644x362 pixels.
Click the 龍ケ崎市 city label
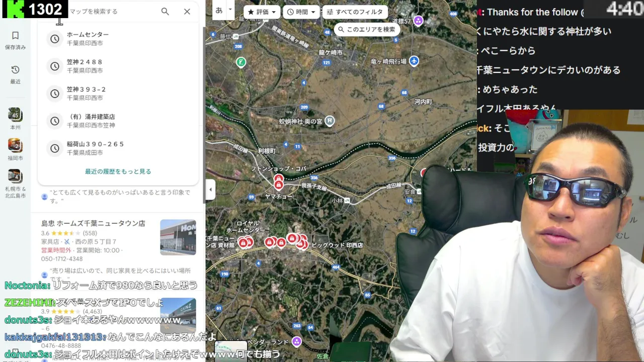[x=331, y=52]
